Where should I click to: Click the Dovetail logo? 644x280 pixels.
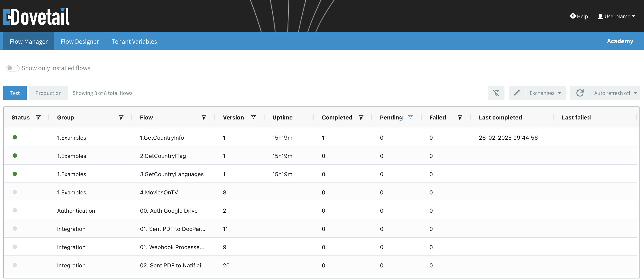pos(36,17)
